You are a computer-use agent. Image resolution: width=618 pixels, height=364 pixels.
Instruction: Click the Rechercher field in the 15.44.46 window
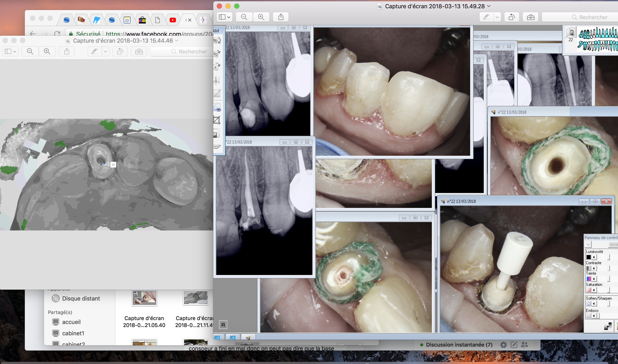tap(182, 52)
